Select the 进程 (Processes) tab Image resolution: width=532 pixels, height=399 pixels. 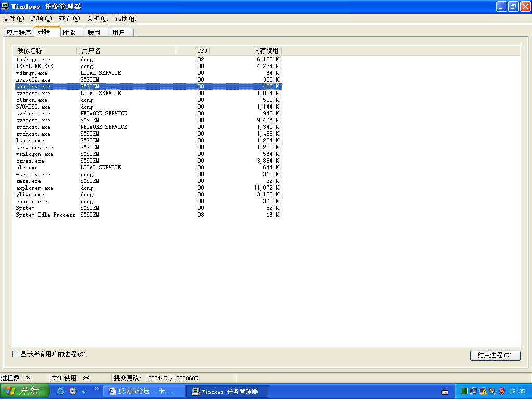pos(47,32)
